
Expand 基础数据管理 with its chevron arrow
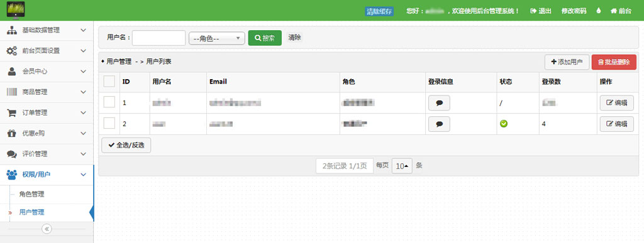click(x=84, y=30)
